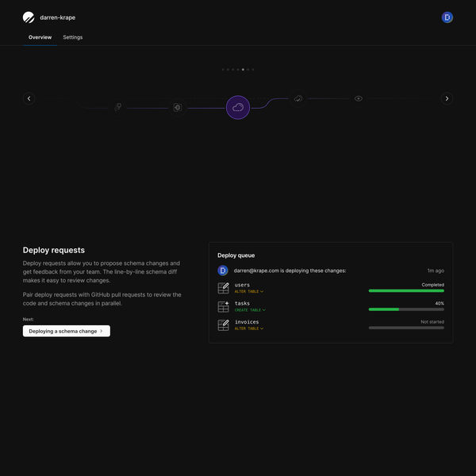Click the tasks table create icon
This screenshot has width=476, height=476.
(x=223, y=306)
